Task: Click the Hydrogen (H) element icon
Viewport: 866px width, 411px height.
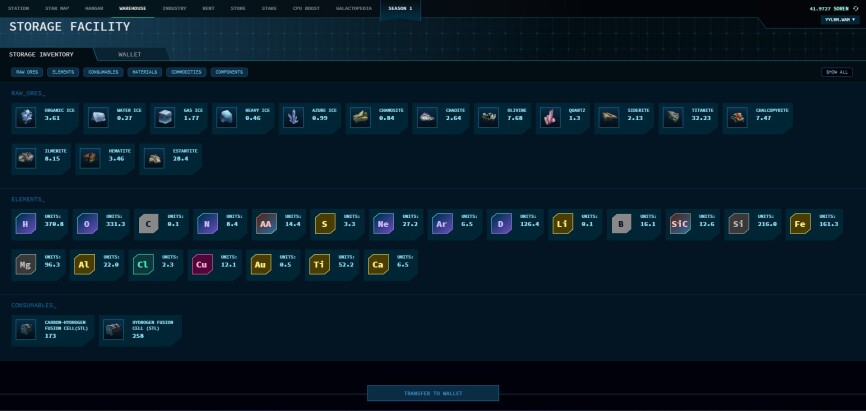Action: click(25, 224)
